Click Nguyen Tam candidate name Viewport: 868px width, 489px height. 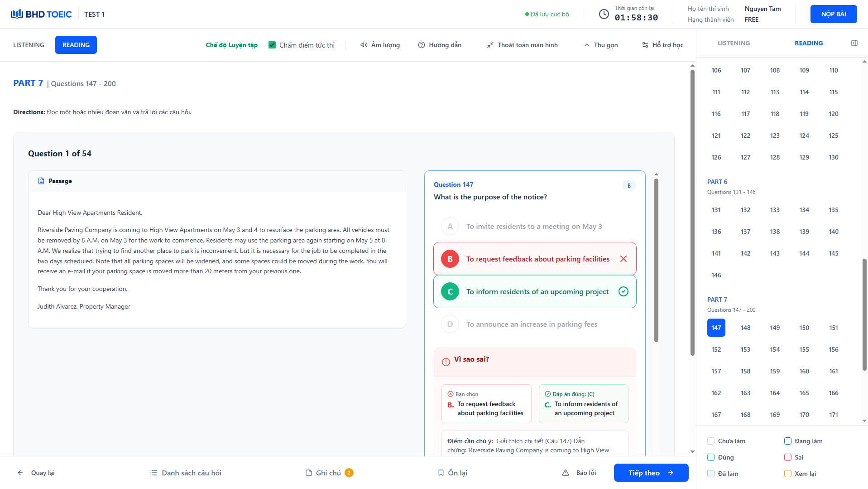pyautogui.click(x=762, y=9)
